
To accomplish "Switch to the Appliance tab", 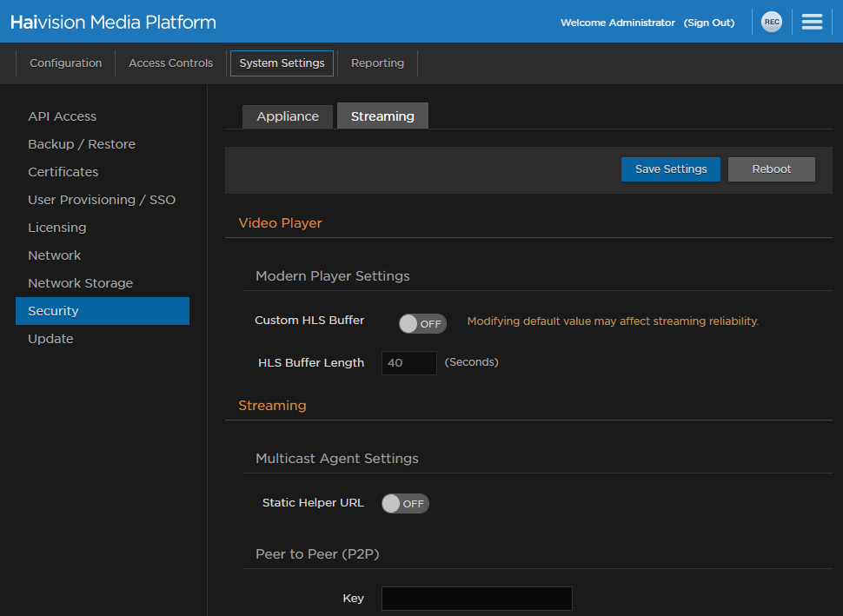I will click(x=288, y=116).
